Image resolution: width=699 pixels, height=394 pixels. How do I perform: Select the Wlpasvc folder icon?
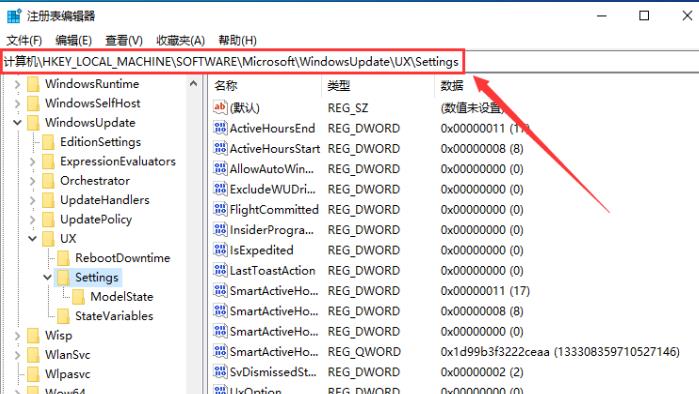(x=33, y=374)
